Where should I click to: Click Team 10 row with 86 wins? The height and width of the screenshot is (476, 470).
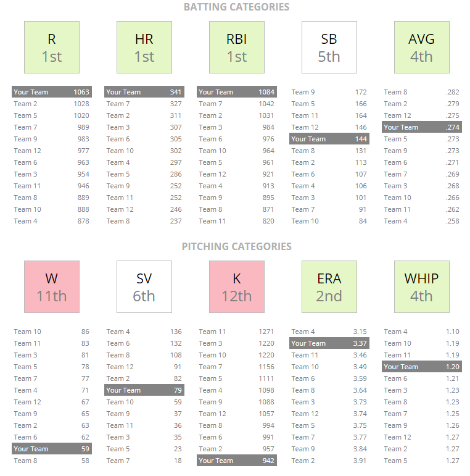52,332
